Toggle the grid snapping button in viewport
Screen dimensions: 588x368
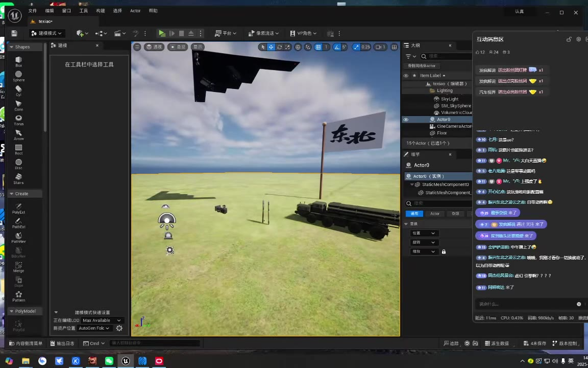pyautogui.click(x=318, y=47)
